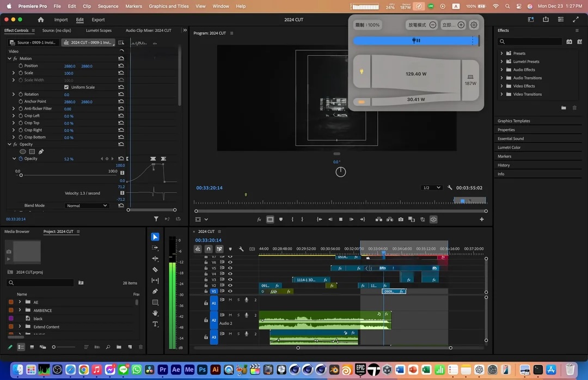
Task: Click the wrench settings icon in Program Monitor
Action: pyautogui.click(x=450, y=187)
